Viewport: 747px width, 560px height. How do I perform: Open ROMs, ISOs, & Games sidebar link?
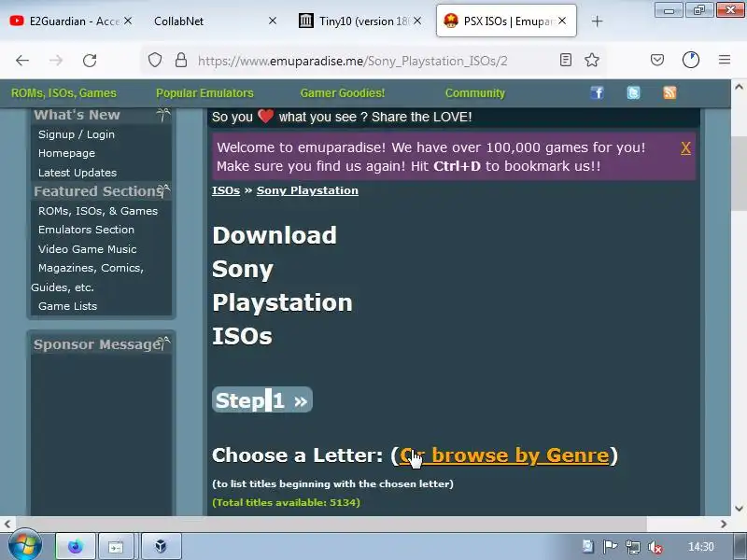click(98, 211)
